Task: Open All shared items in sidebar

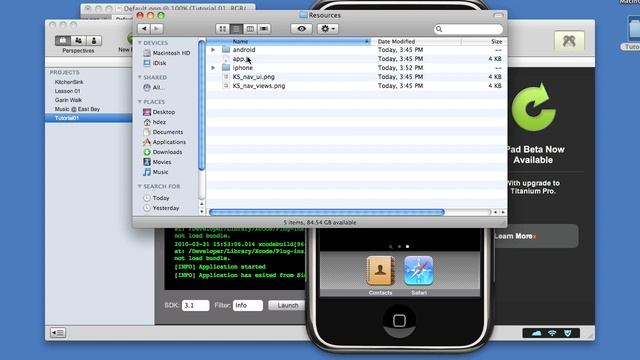Action: pyautogui.click(x=154, y=87)
